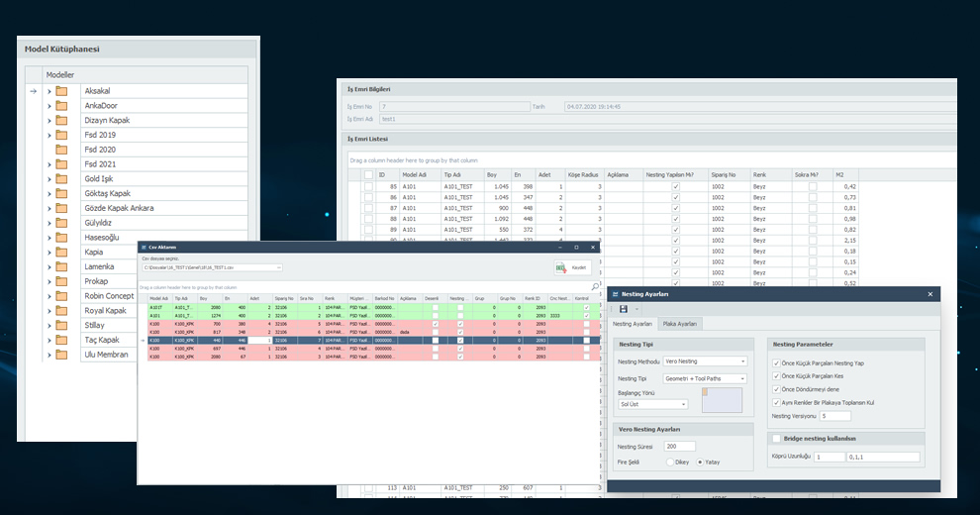Click the folder icon beside Dizayn Kapak
This screenshot has height=515, width=980.
click(x=61, y=120)
